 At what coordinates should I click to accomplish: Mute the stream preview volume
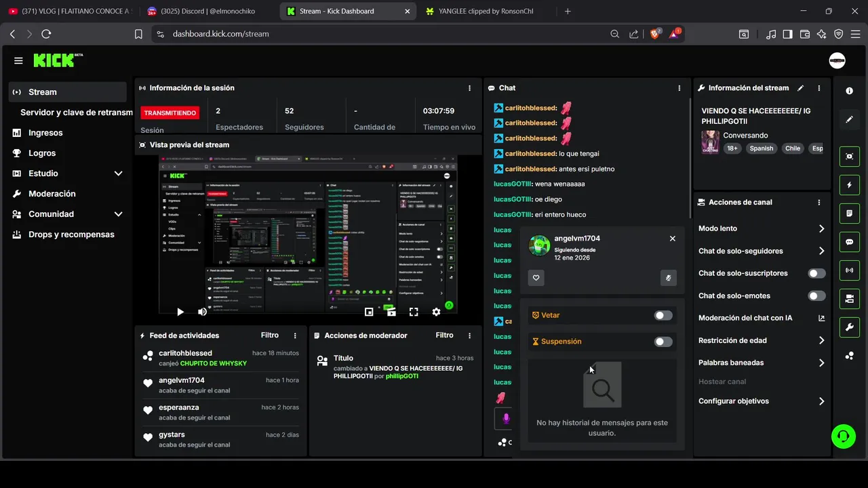(202, 312)
